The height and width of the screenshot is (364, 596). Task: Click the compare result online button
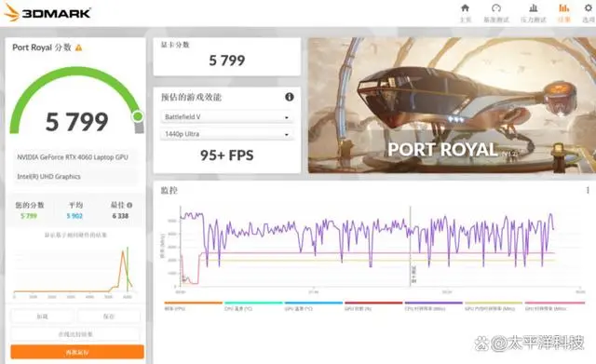point(75,334)
